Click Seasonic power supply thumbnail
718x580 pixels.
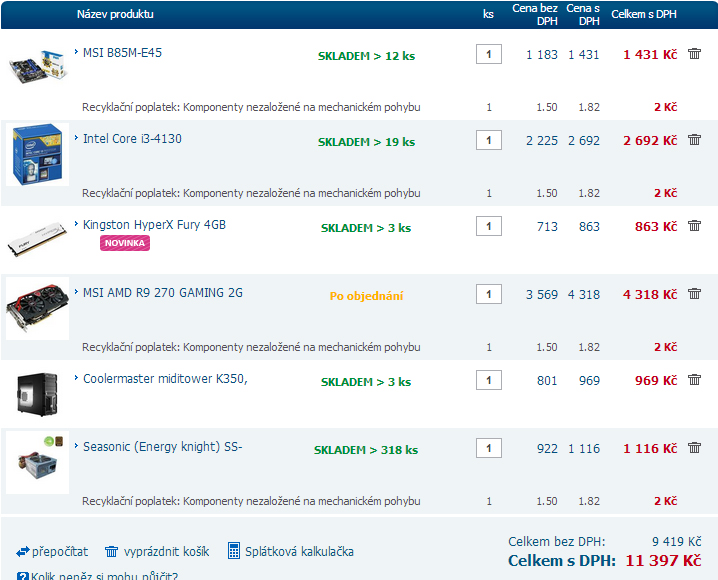tap(38, 462)
